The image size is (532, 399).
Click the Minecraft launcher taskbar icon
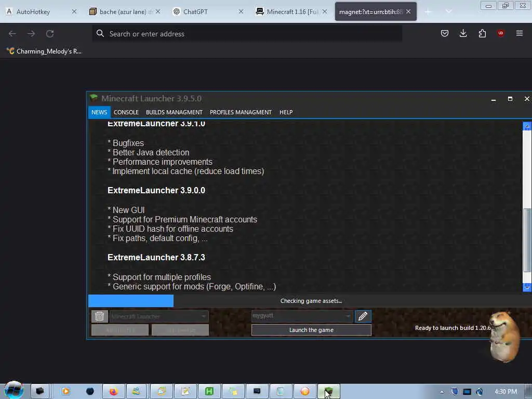coord(328,392)
